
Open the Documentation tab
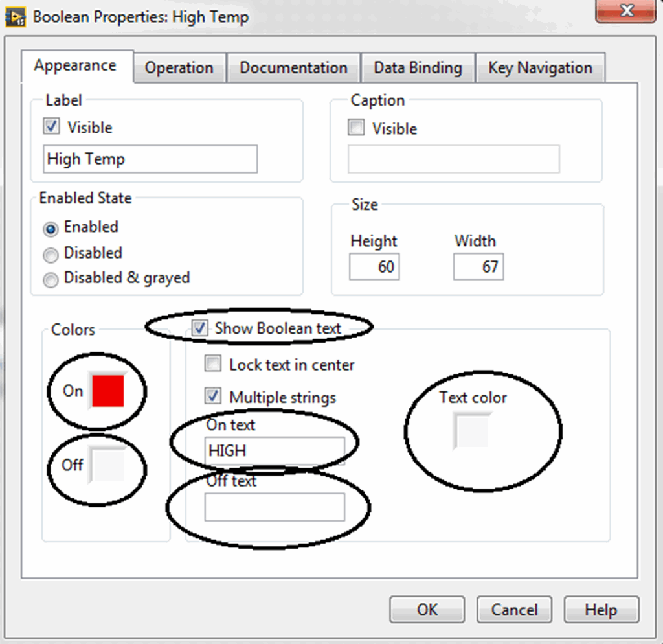293,67
